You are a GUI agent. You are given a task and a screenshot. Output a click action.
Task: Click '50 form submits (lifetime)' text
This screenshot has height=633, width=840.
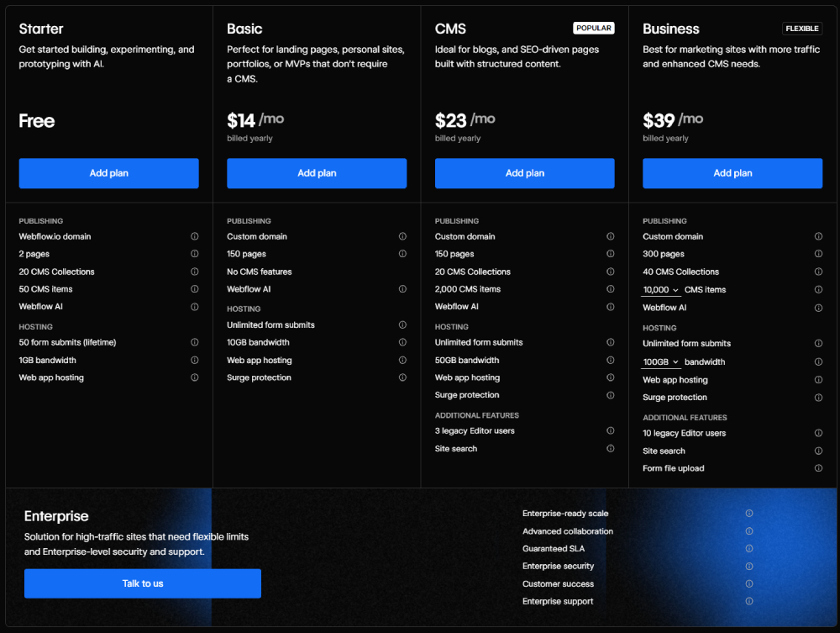point(67,342)
